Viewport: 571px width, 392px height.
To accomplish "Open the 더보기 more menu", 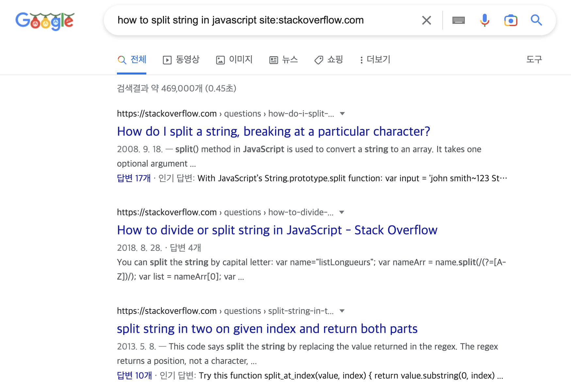I will [375, 60].
